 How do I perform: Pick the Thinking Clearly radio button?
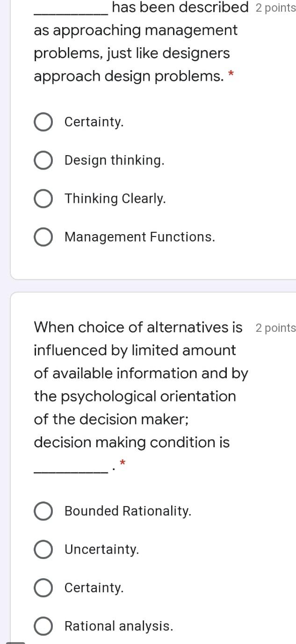[x=43, y=199]
